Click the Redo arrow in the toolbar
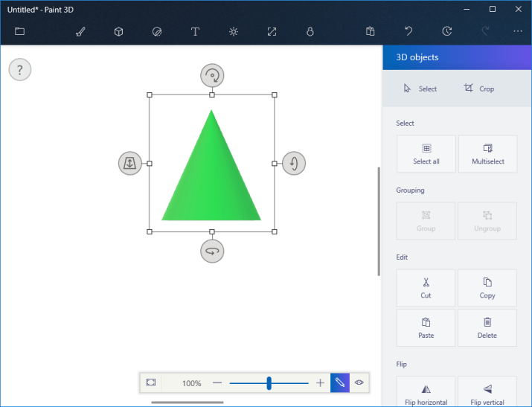The height and width of the screenshot is (407, 532). click(x=485, y=31)
